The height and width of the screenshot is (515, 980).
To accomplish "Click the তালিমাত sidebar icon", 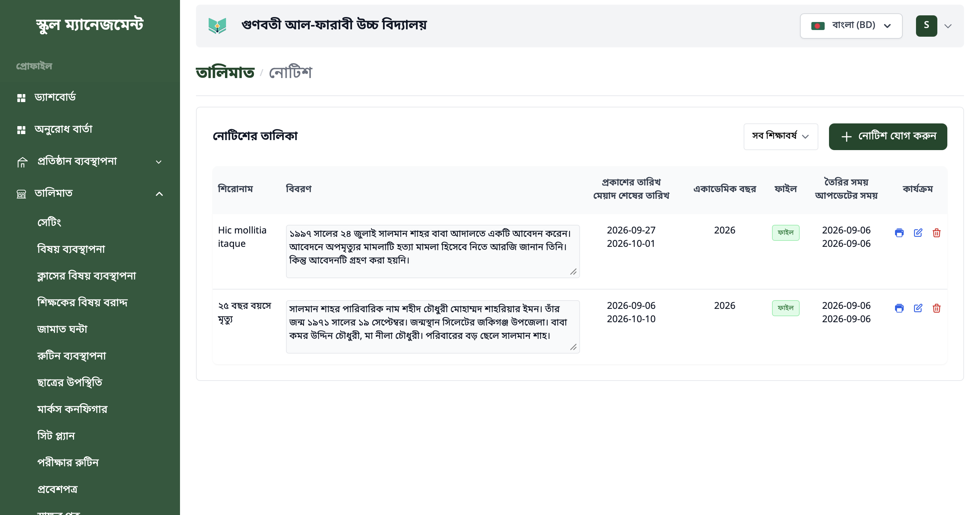I will (x=21, y=194).
